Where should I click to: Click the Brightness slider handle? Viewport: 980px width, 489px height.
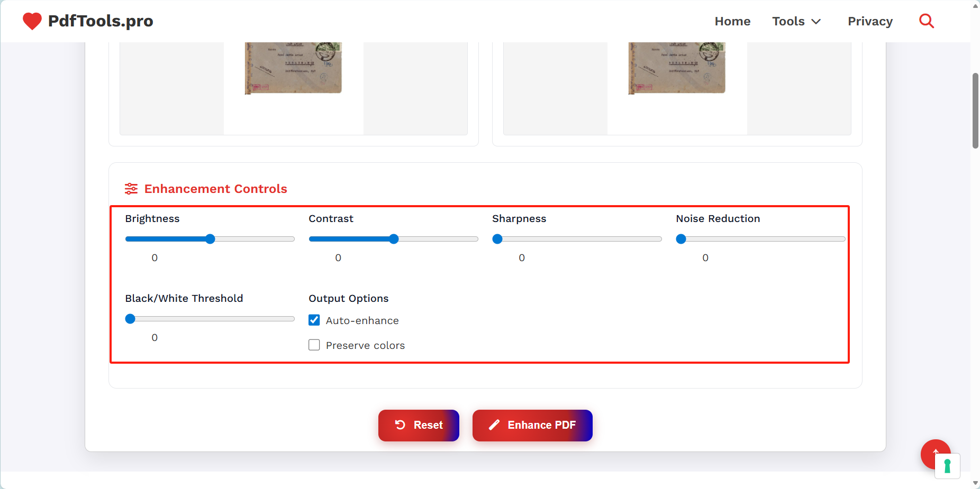(x=210, y=239)
